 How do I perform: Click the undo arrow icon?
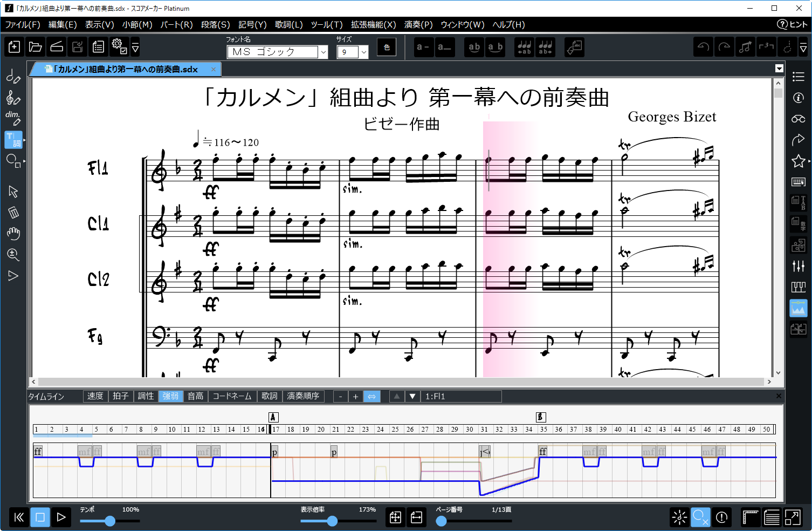703,47
